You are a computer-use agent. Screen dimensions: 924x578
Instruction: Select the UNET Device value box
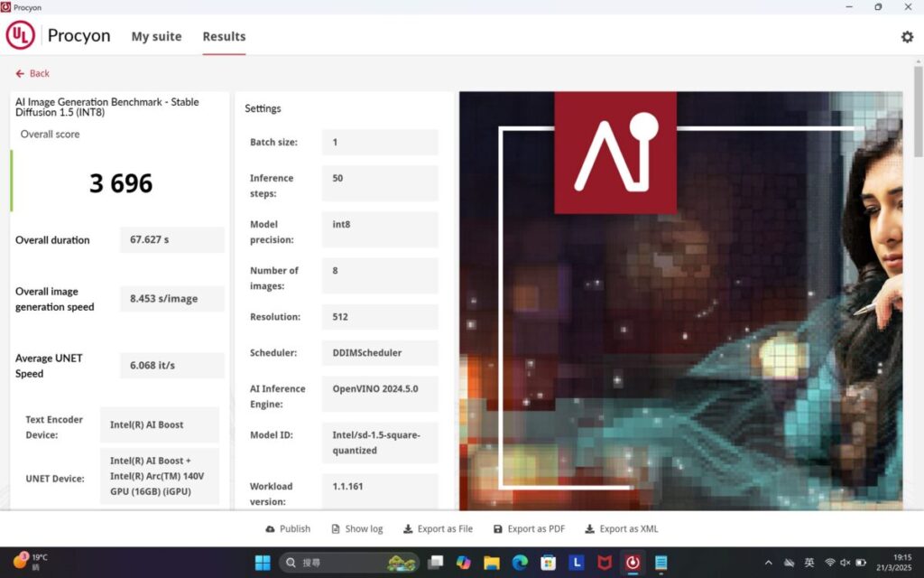tap(160, 476)
